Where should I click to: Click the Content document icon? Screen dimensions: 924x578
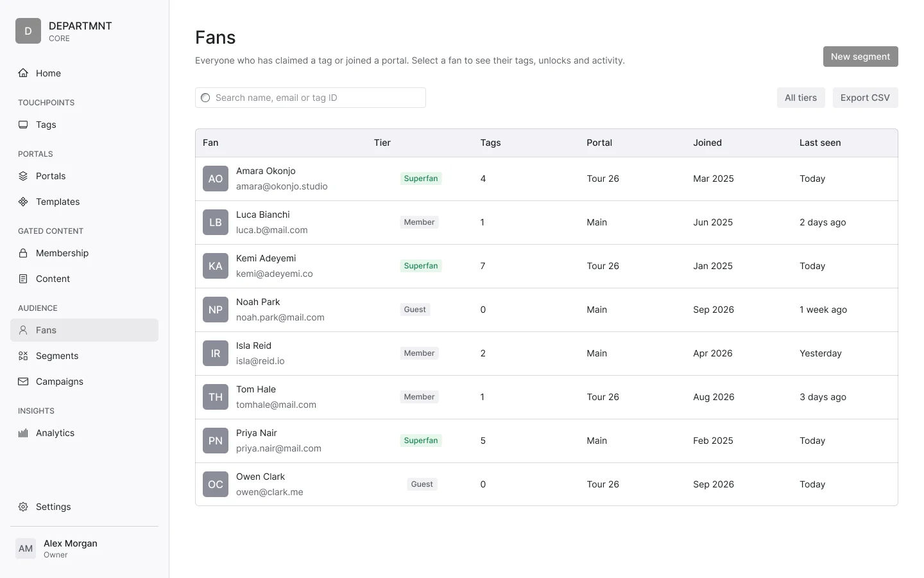[23, 279]
